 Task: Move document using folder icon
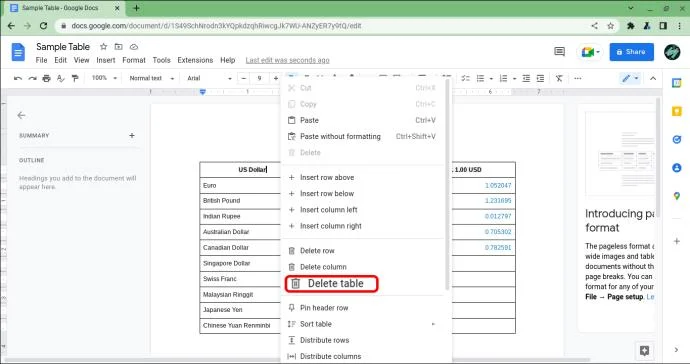[118, 47]
